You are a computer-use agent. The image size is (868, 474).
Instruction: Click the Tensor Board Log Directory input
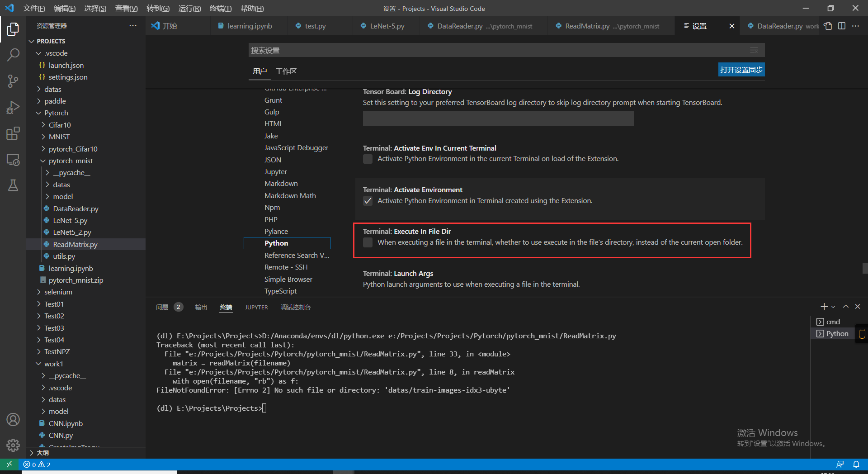(x=498, y=118)
